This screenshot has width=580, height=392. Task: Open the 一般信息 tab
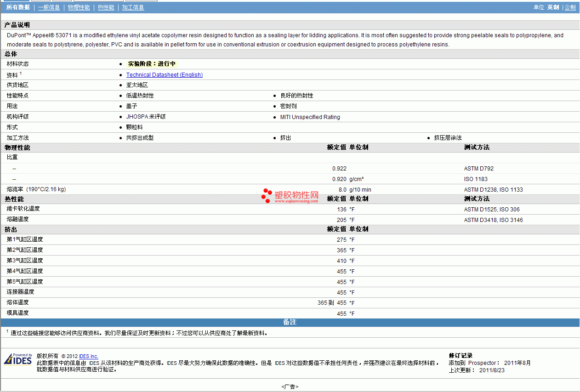pyautogui.click(x=49, y=7)
